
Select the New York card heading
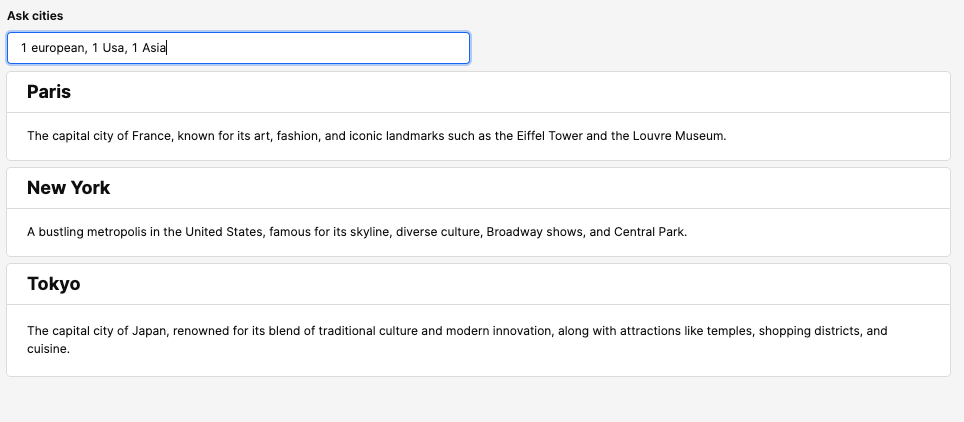coord(68,188)
